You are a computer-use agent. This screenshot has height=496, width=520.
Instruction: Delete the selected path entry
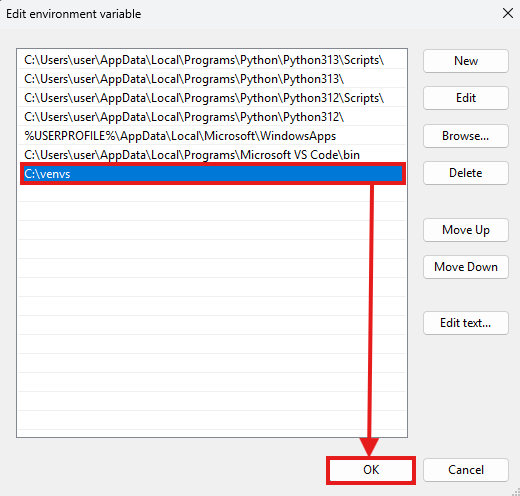point(466,173)
